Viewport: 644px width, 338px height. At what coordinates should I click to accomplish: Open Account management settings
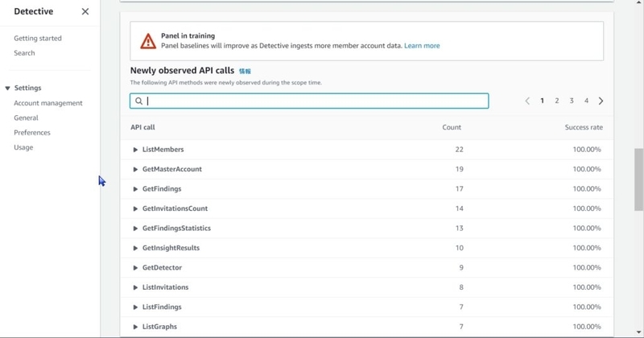coord(48,103)
